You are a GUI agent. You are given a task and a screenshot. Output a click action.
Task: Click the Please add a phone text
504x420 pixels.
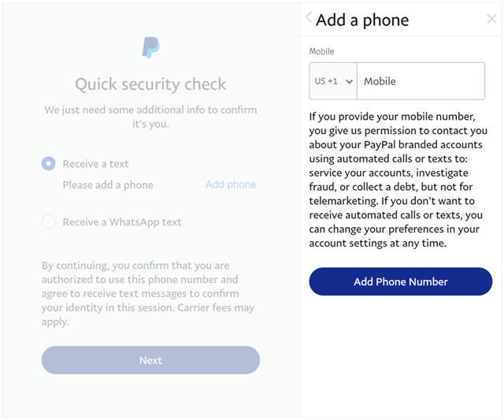pos(108,185)
